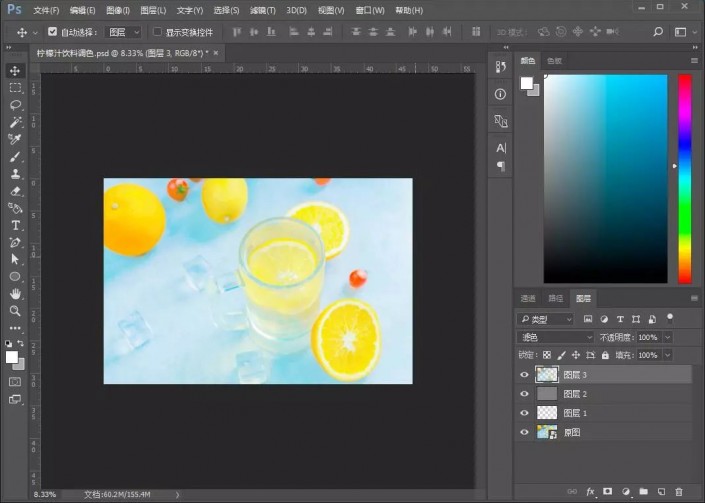Open the search magnifier in options bar

click(x=658, y=32)
